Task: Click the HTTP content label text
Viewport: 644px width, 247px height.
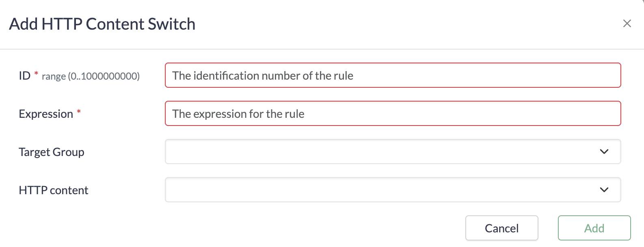Action: tap(53, 190)
